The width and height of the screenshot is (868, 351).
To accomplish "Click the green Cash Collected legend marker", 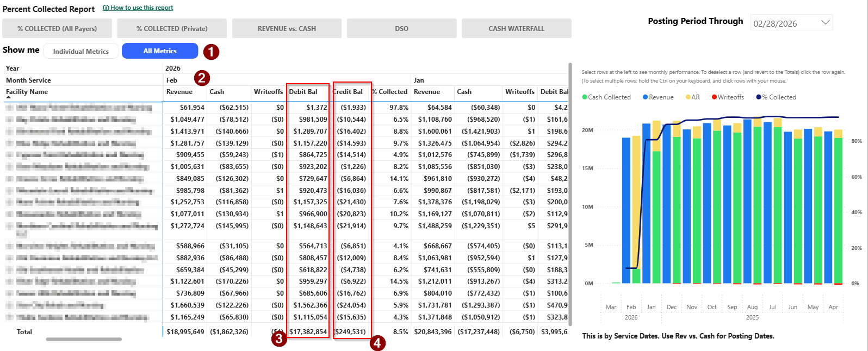I will (x=585, y=97).
